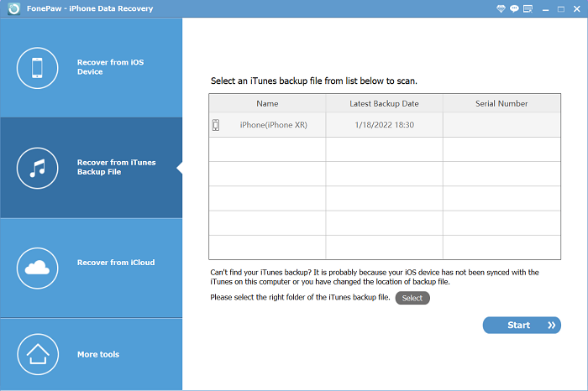Maximize the FonePaw window
Image resolution: width=588 pixels, height=391 pixels.
click(x=561, y=9)
